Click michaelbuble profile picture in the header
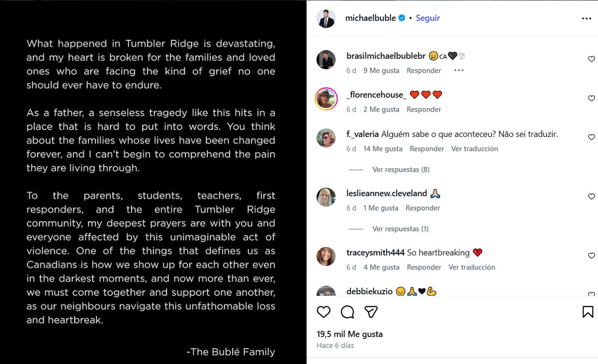Image resolution: width=598 pixels, height=364 pixels. 326,18
